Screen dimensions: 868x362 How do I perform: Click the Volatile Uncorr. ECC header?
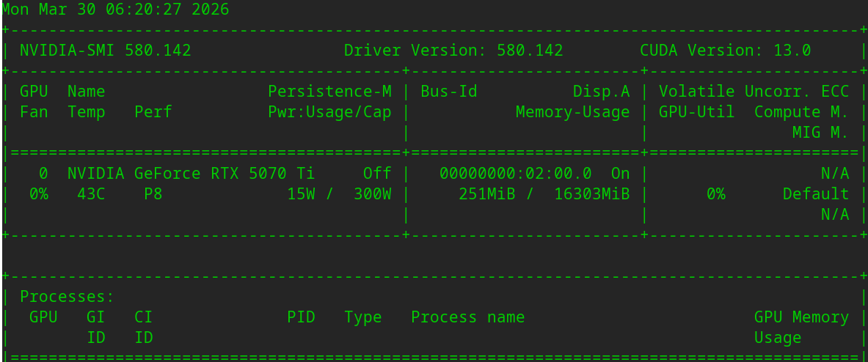754,92
